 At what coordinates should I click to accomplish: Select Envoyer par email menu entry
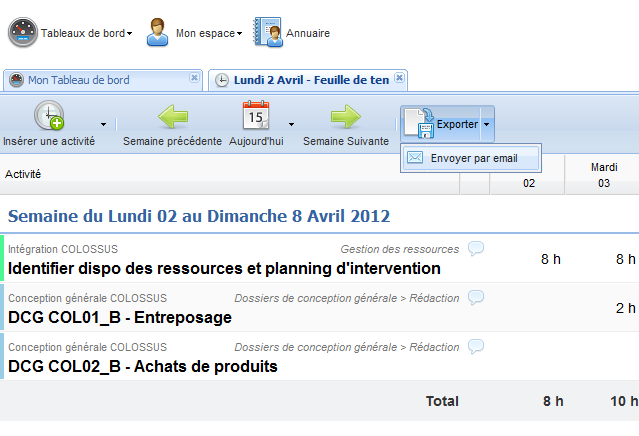(471, 158)
